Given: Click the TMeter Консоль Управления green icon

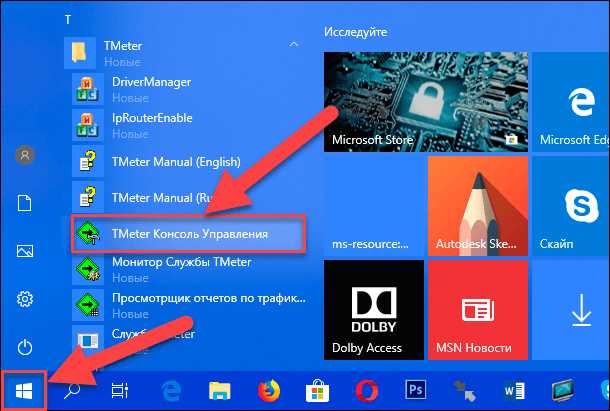Looking at the screenshot, I should click(x=89, y=234).
